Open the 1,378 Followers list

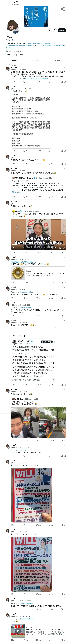(x=24, y=55)
